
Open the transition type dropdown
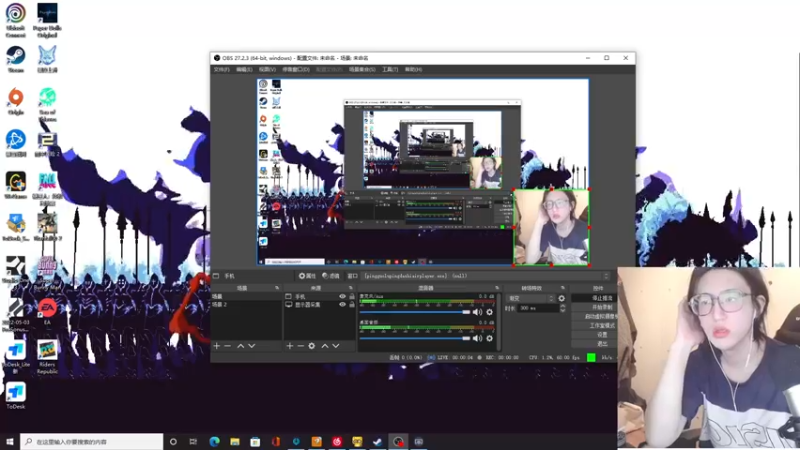click(531, 298)
